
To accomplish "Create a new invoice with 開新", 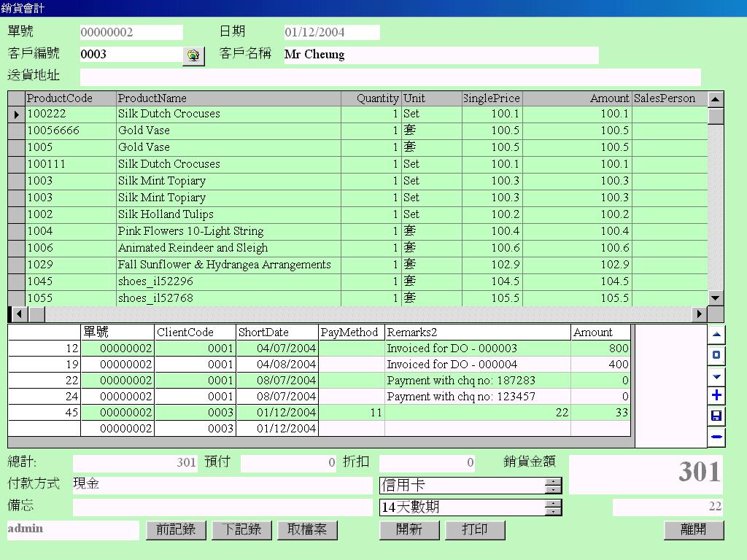I will (x=409, y=530).
